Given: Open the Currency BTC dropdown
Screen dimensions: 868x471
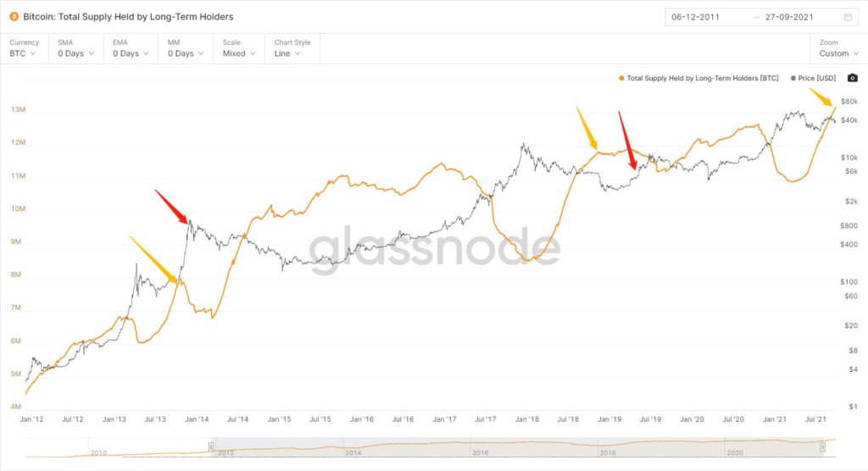Looking at the screenshot, I should point(24,53).
